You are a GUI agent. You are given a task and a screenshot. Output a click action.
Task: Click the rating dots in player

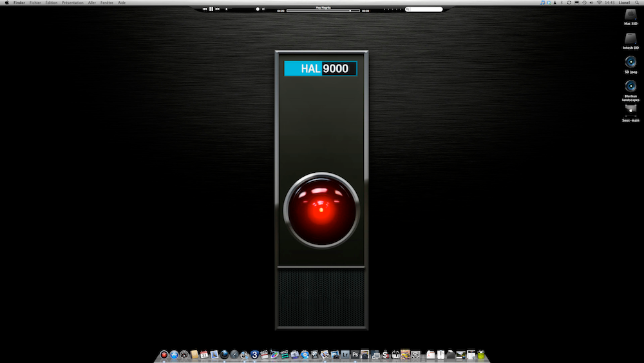392,9
